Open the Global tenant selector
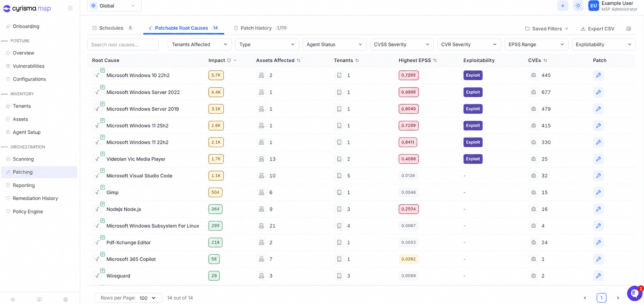The image size is (644, 305). pos(114,6)
